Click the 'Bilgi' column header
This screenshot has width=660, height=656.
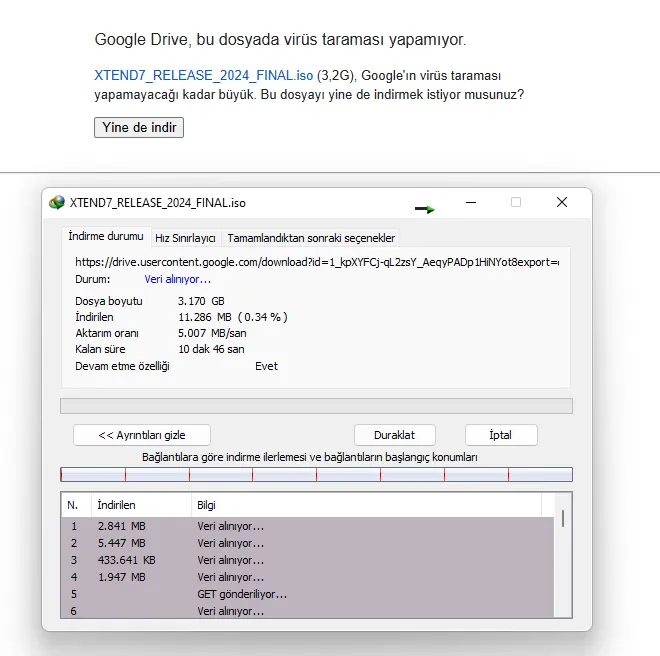tap(366, 505)
